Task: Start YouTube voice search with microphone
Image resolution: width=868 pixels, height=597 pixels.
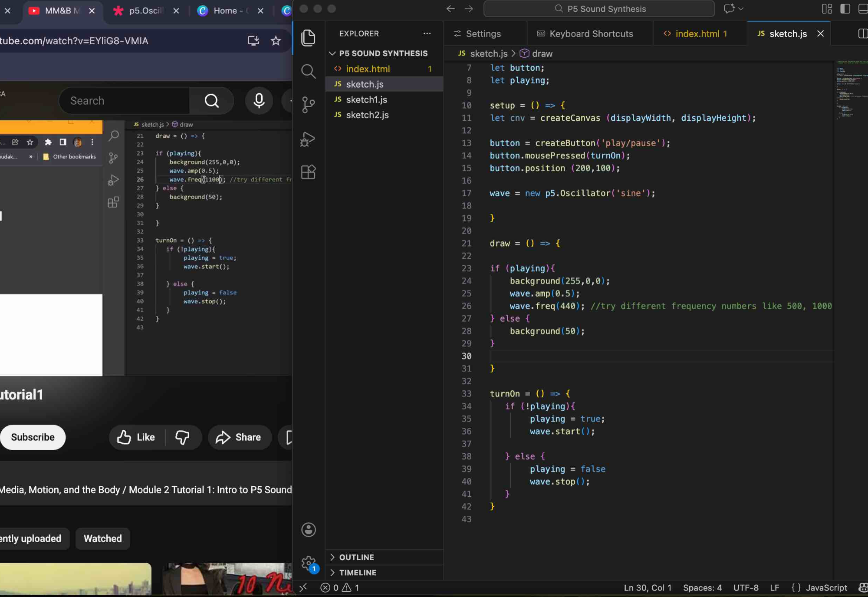Action: tap(259, 101)
